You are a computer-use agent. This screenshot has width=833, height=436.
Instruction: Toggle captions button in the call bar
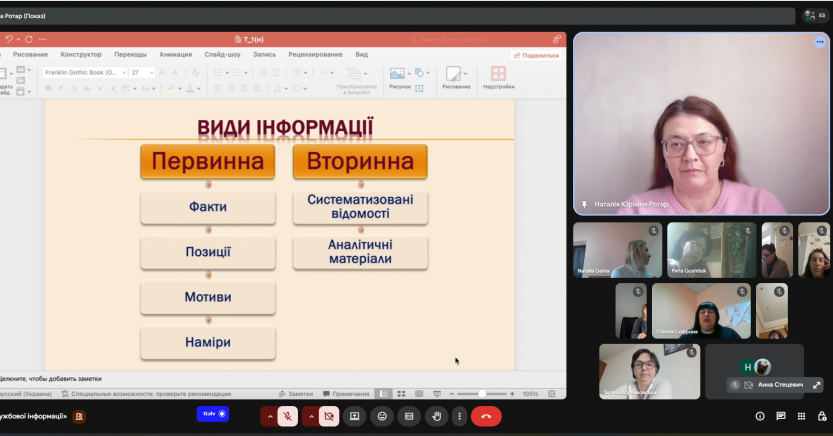tap(408, 416)
